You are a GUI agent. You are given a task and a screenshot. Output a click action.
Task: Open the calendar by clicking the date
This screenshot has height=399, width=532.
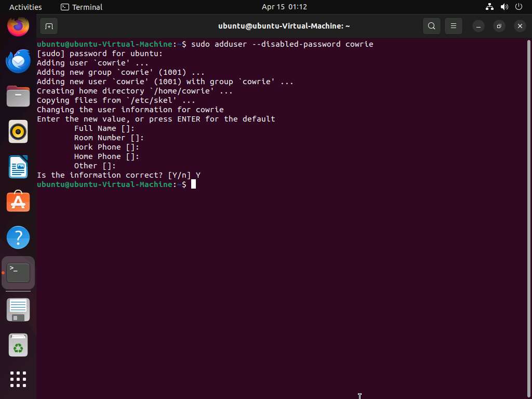(285, 7)
